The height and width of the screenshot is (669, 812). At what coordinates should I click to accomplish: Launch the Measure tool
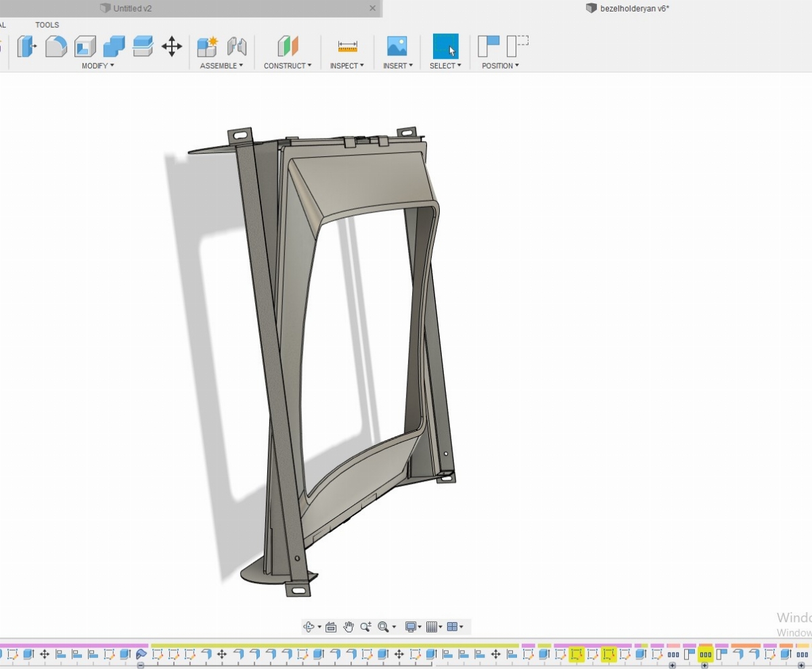(x=347, y=46)
